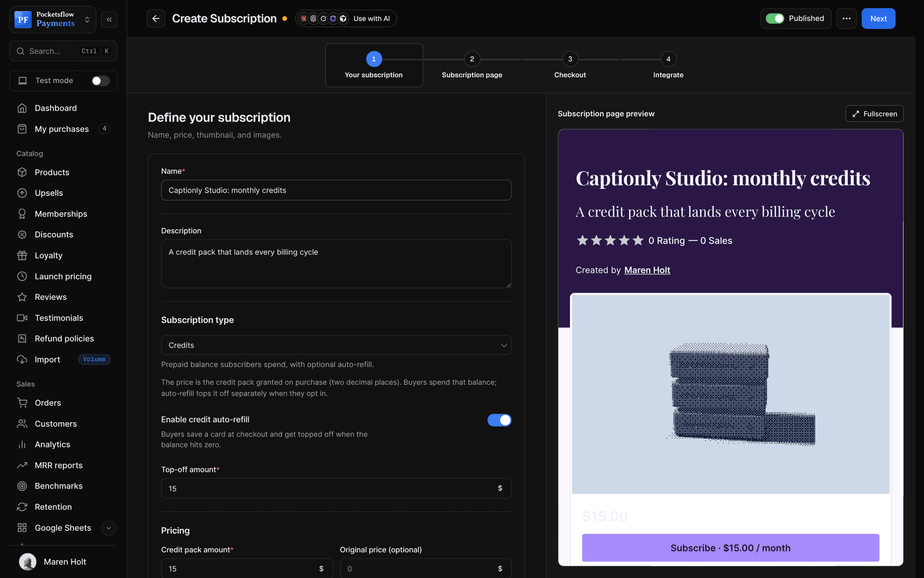Open My purchases bag icon
Screen dimensions: 924x578
point(22,129)
